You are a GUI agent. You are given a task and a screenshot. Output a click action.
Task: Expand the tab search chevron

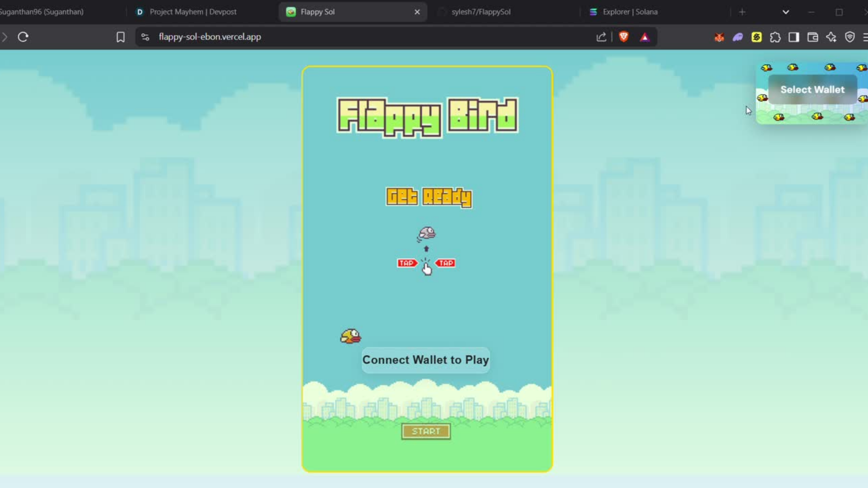tap(786, 12)
